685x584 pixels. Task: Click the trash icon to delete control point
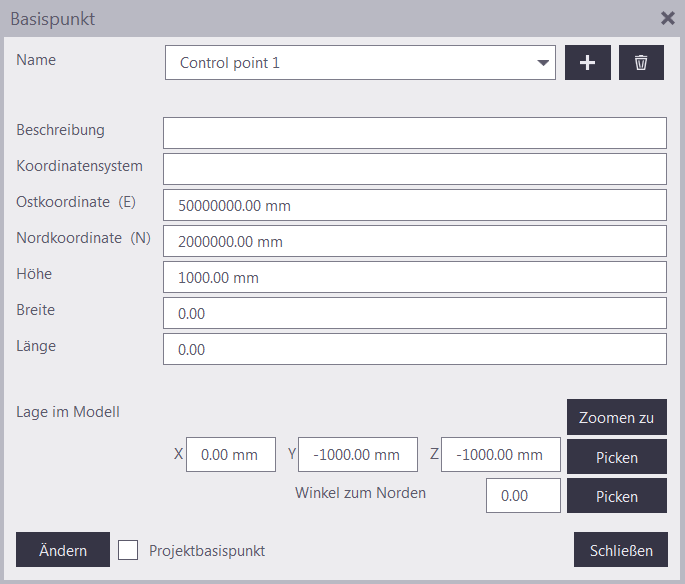click(x=641, y=63)
